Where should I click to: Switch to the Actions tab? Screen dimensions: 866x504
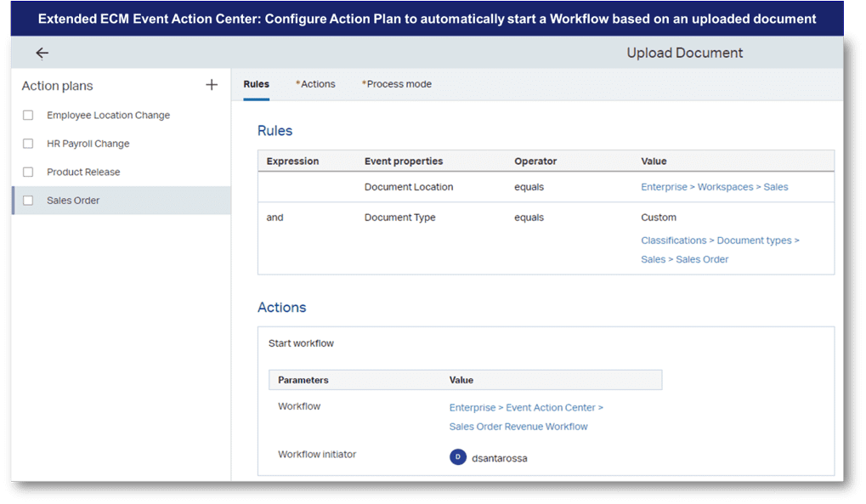pyautogui.click(x=315, y=84)
